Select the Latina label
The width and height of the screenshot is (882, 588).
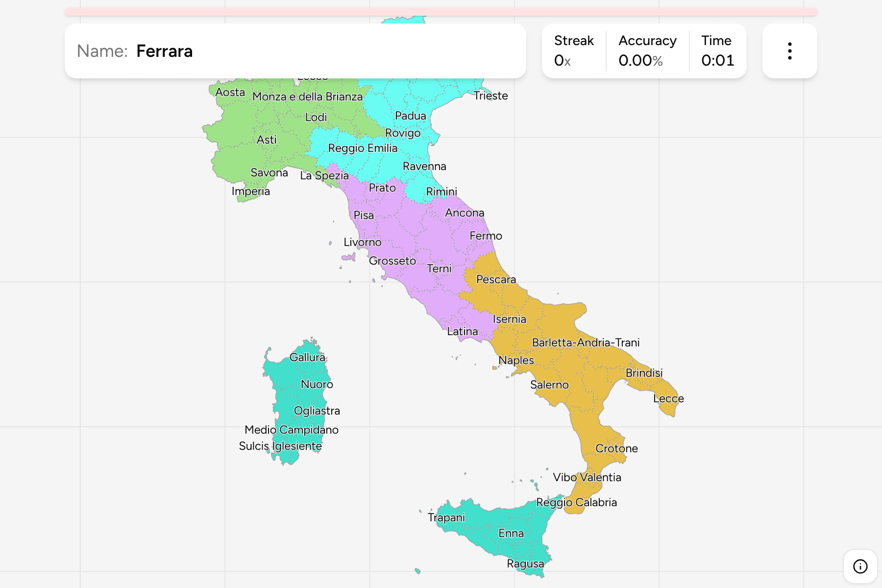click(x=462, y=331)
